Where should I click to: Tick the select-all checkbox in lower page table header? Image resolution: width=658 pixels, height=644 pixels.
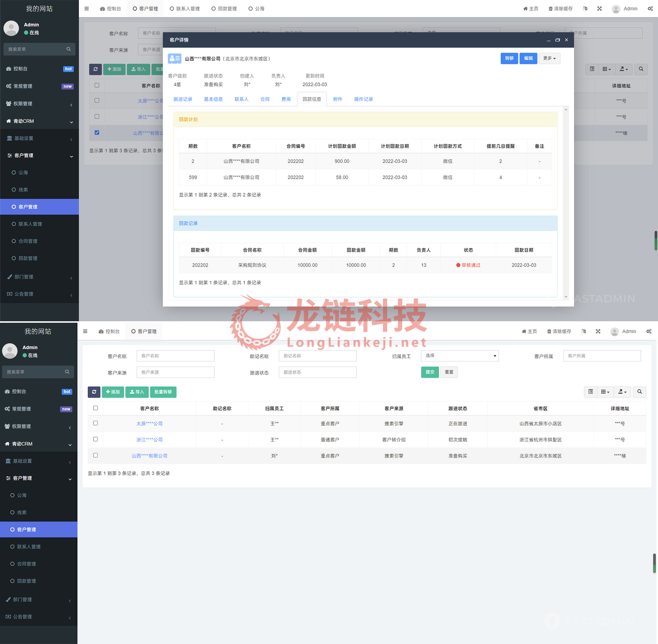95,408
